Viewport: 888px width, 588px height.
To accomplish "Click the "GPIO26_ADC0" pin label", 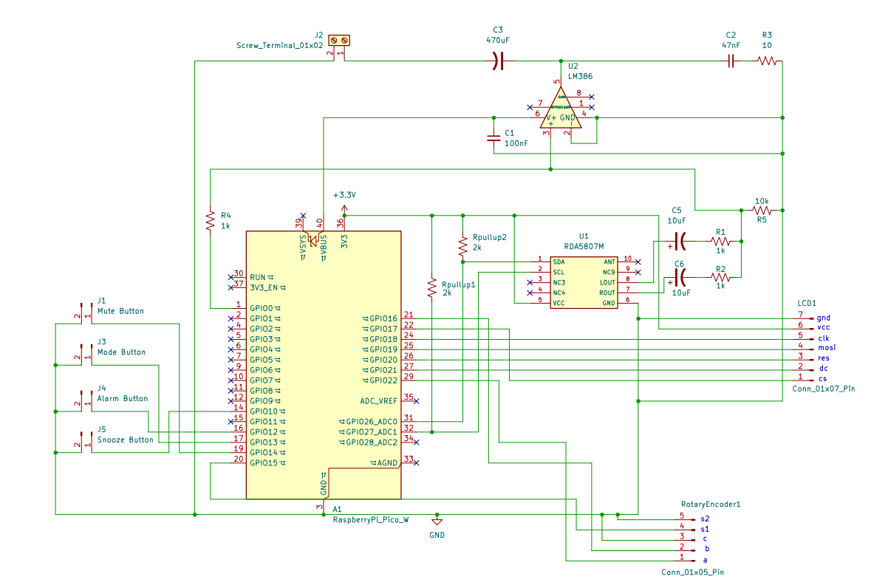I will 372,422.
